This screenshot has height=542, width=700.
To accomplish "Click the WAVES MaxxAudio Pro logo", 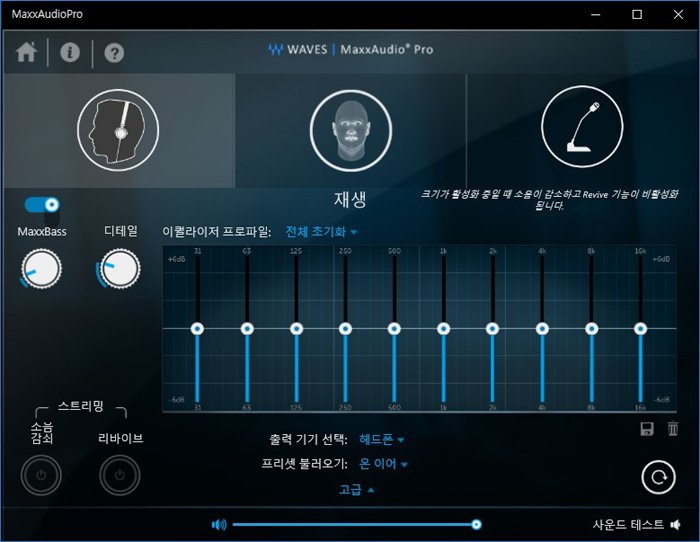I will point(350,49).
